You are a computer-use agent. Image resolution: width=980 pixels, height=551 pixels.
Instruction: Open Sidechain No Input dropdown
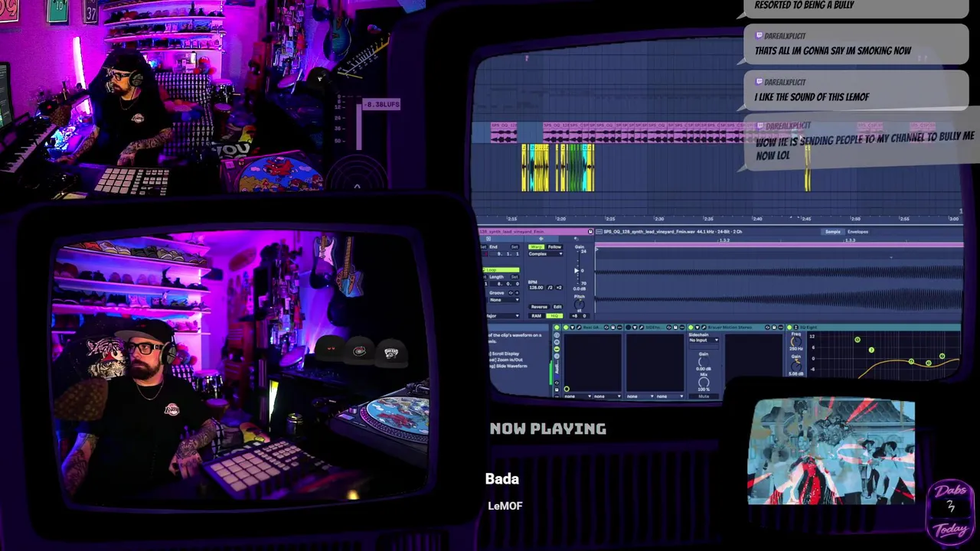[703, 341]
